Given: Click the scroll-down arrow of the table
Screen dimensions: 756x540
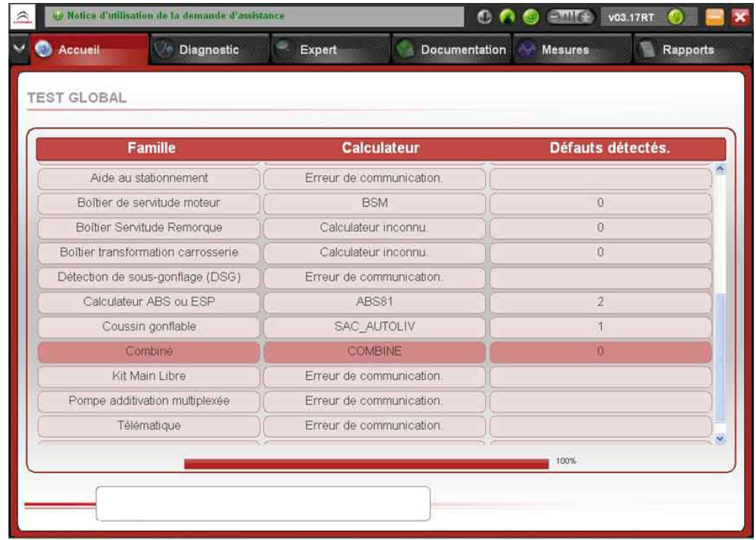Looking at the screenshot, I should pos(720,439).
